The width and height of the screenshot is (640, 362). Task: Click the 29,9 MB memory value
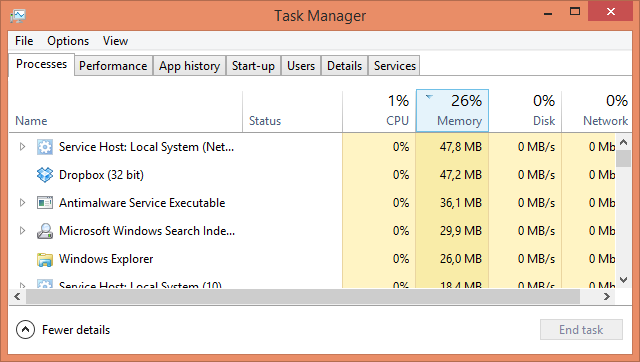461,231
